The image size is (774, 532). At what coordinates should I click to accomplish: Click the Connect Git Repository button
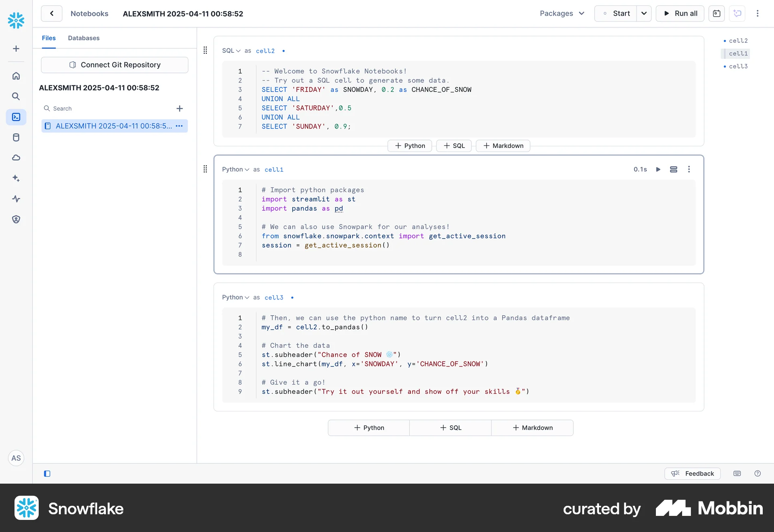click(114, 64)
